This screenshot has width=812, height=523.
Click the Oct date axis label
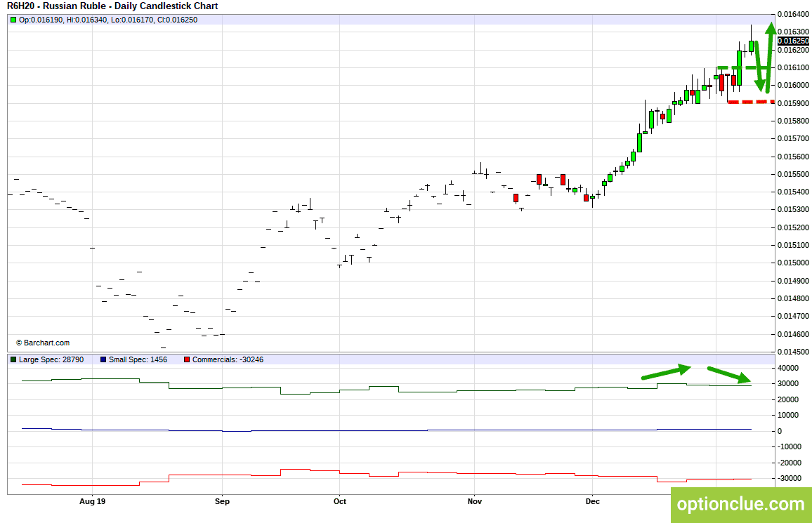pyautogui.click(x=340, y=501)
